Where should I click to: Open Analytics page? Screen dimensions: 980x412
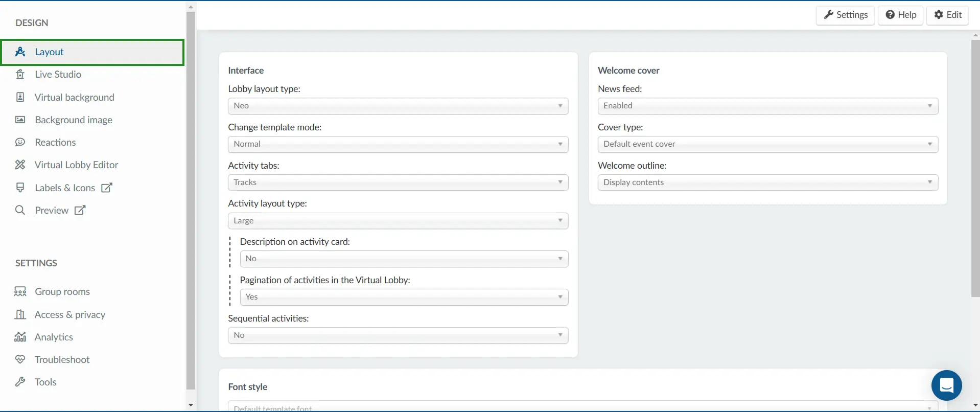(54, 337)
